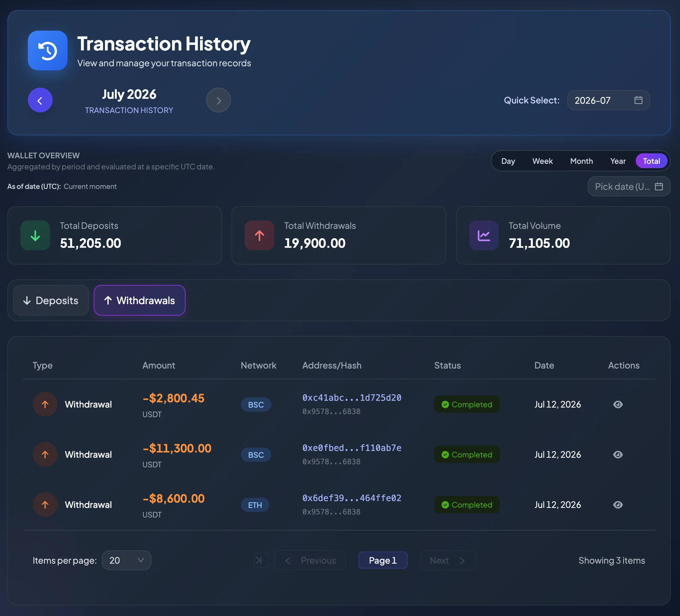The height and width of the screenshot is (616, 680).
Task: Click the Date column header
Action: pyautogui.click(x=544, y=365)
